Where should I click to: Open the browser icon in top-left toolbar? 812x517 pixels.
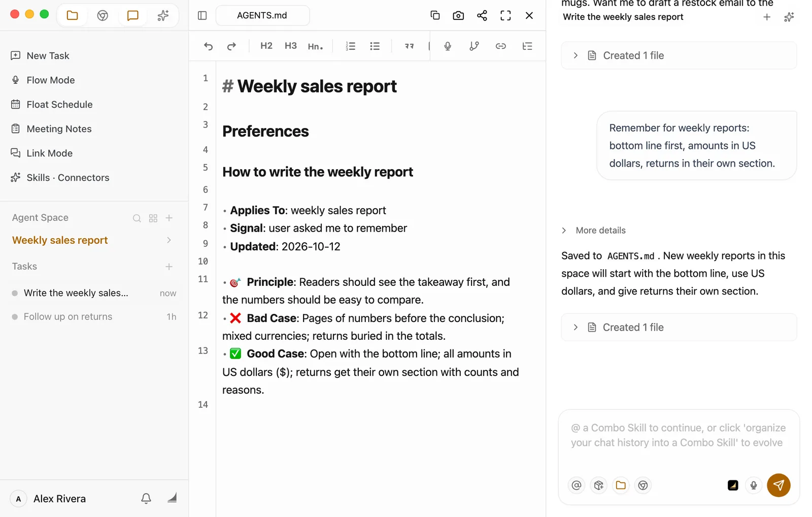pyautogui.click(x=103, y=15)
